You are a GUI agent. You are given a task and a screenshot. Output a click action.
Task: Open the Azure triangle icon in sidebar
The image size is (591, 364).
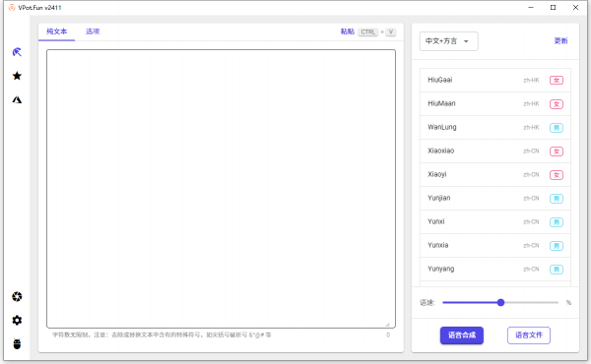(17, 99)
